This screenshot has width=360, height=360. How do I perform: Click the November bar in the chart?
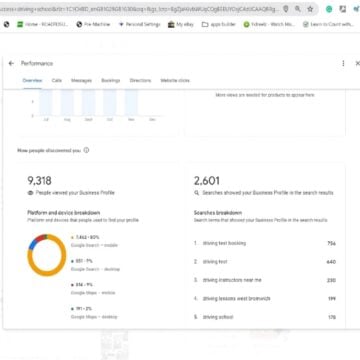pos(131,102)
